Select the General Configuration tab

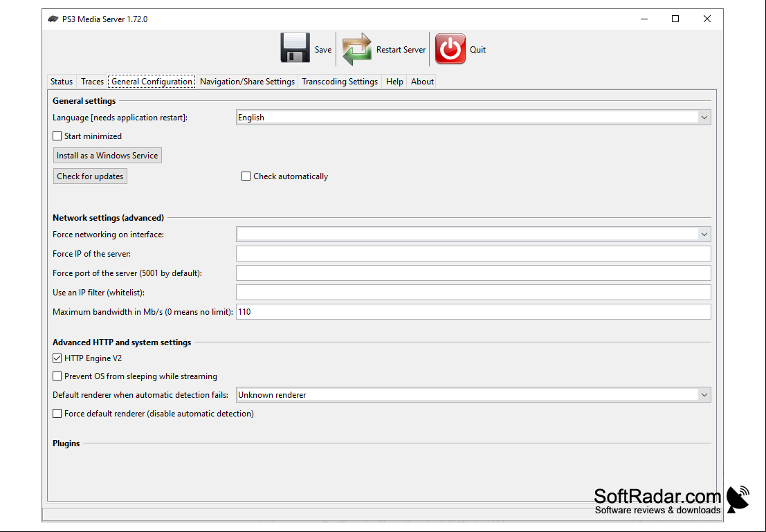(x=152, y=82)
